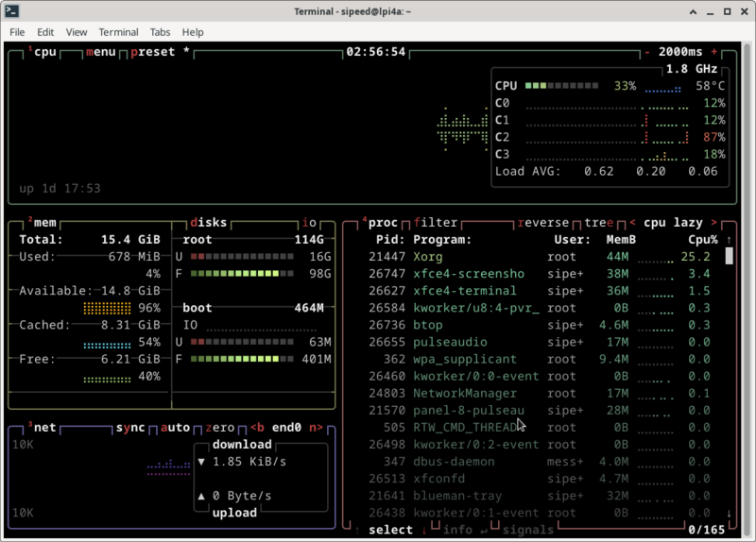
Task: Select the pulseaudio process row
Action: [x=539, y=342]
